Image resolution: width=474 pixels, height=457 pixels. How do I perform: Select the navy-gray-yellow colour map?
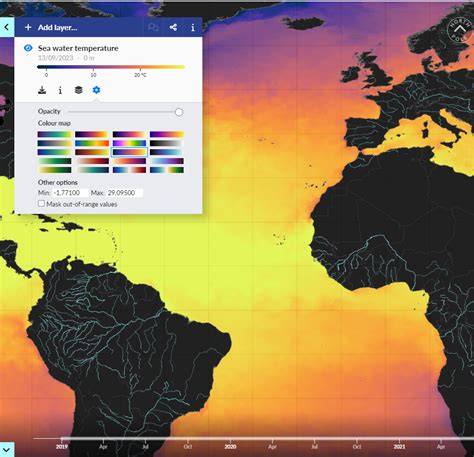pos(55,143)
